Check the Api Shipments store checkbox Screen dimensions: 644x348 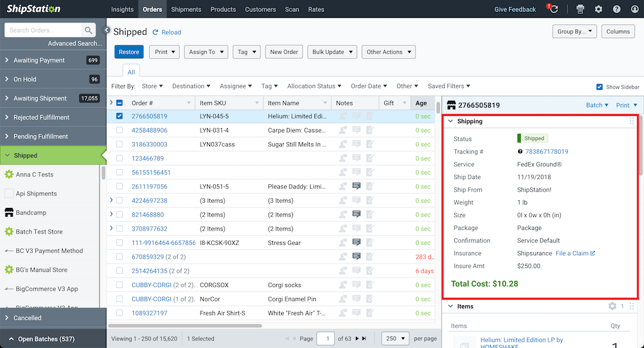(x=9, y=193)
